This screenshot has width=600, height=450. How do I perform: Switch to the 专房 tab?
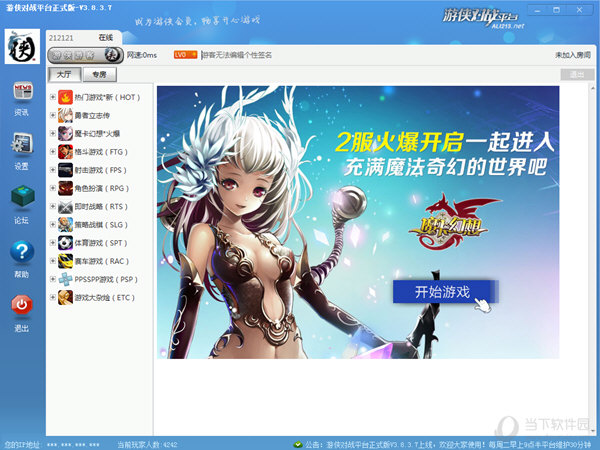pos(100,75)
